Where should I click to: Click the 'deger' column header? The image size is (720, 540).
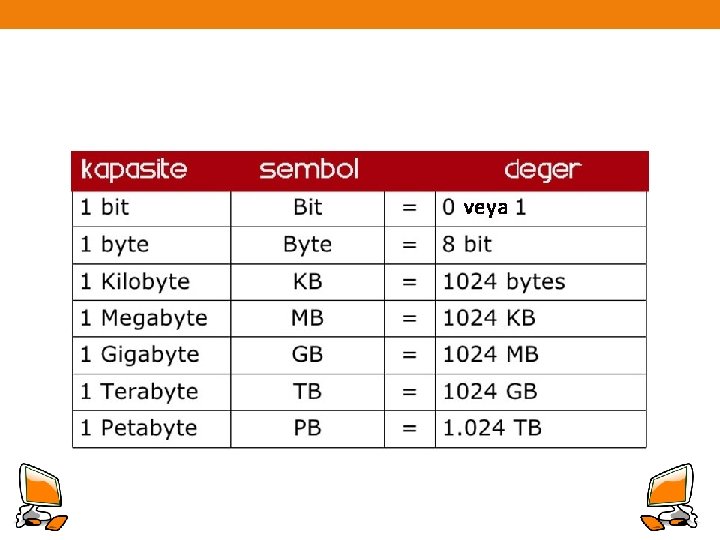pyautogui.click(x=543, y=169)
